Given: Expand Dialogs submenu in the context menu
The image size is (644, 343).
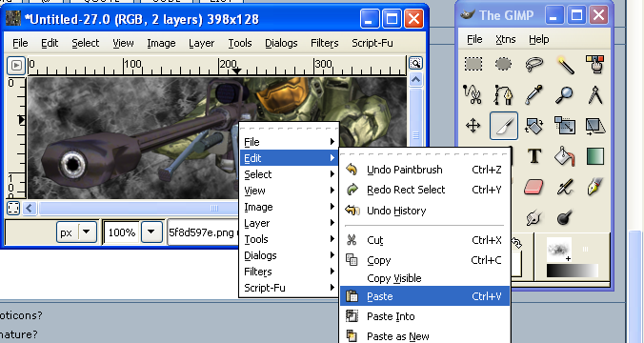Looking at the screenshot, I should 289,255.
